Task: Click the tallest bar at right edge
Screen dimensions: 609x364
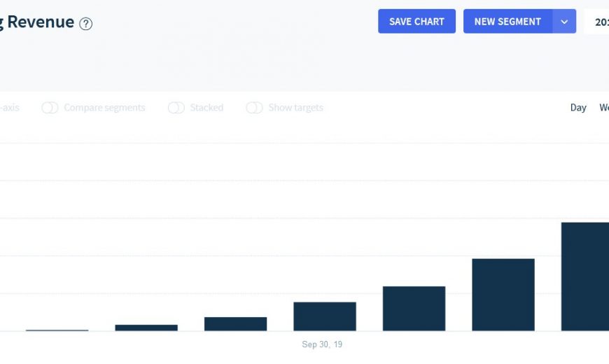Action: (587, 276)
